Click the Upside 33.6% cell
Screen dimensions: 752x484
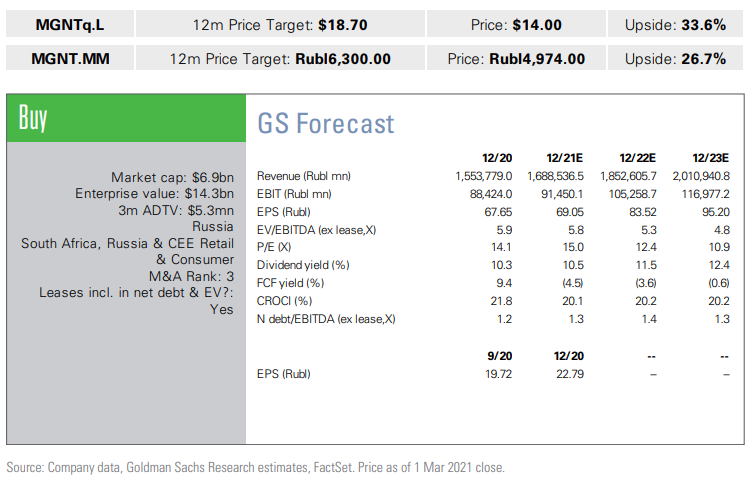675,24
